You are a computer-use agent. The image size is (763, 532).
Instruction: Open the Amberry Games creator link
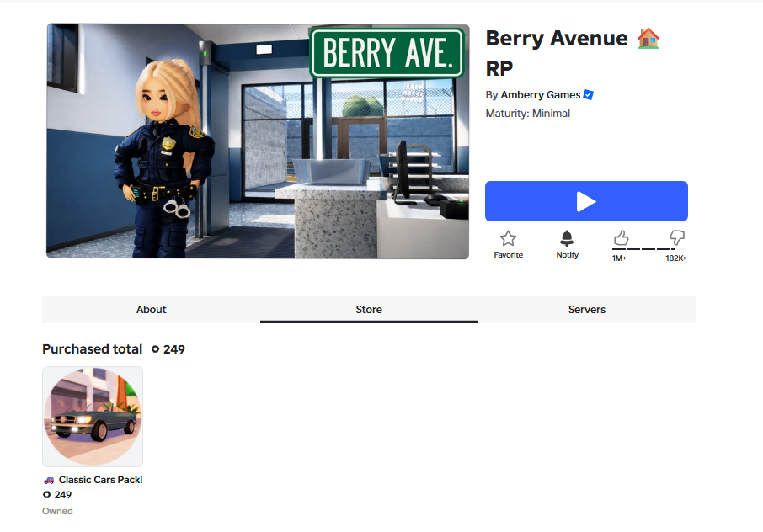[541, 95]
